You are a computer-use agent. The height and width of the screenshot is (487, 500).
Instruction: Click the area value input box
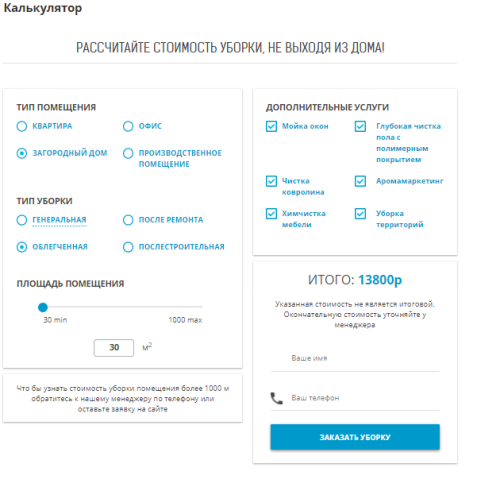[x=114, y=348]
